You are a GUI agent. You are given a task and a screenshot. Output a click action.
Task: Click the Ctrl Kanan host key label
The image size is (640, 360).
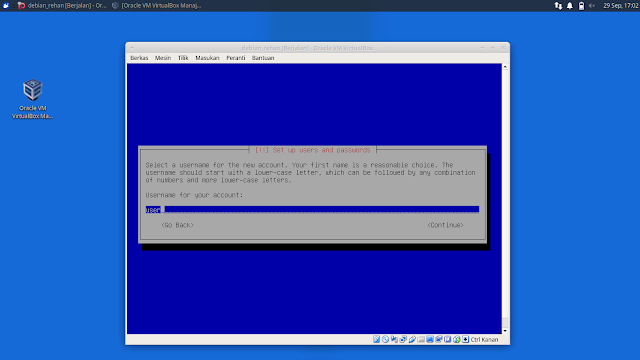[484, 340]
